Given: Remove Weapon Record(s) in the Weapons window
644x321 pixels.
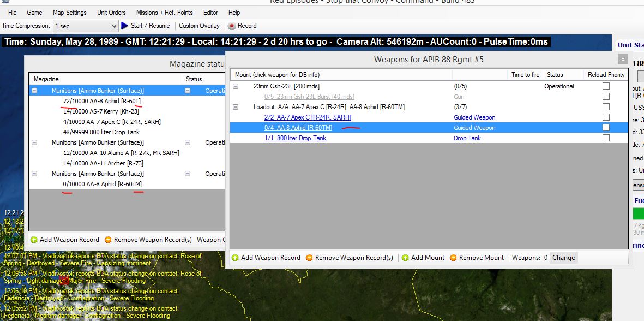Looking at the screenshot, I should [x=349, y=258].
